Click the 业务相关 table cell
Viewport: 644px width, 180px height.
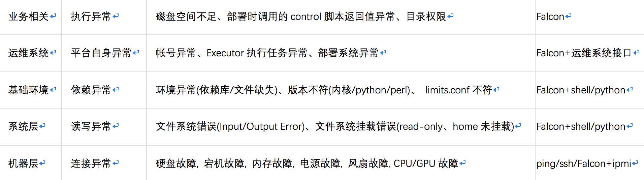(29, 16)
